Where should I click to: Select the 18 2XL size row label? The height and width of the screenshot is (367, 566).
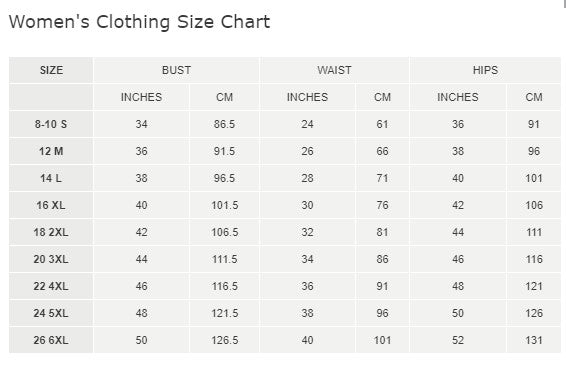[x=51, y=232]
